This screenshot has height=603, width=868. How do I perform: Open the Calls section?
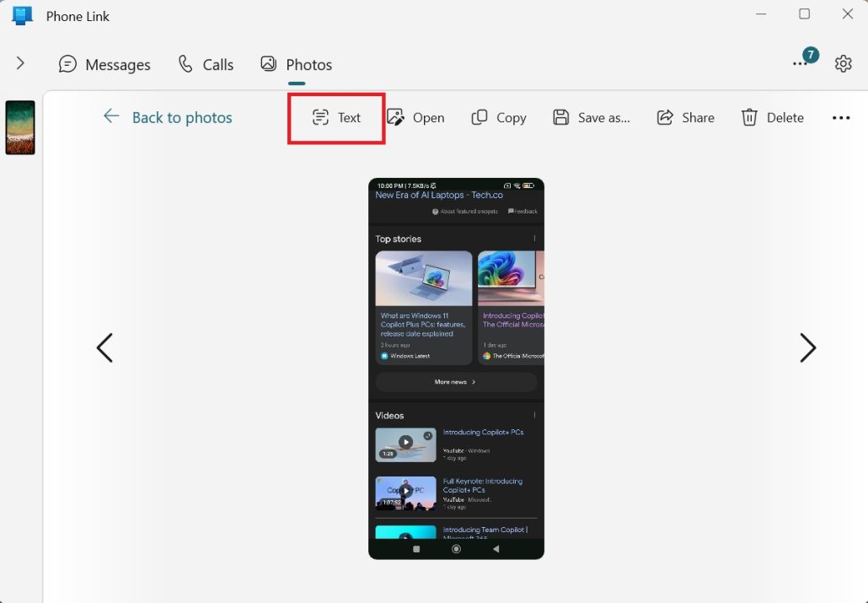[x=205, y=64]
